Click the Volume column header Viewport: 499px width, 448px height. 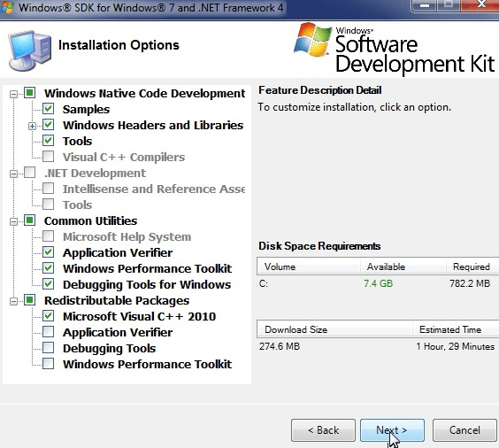(309, 266)
